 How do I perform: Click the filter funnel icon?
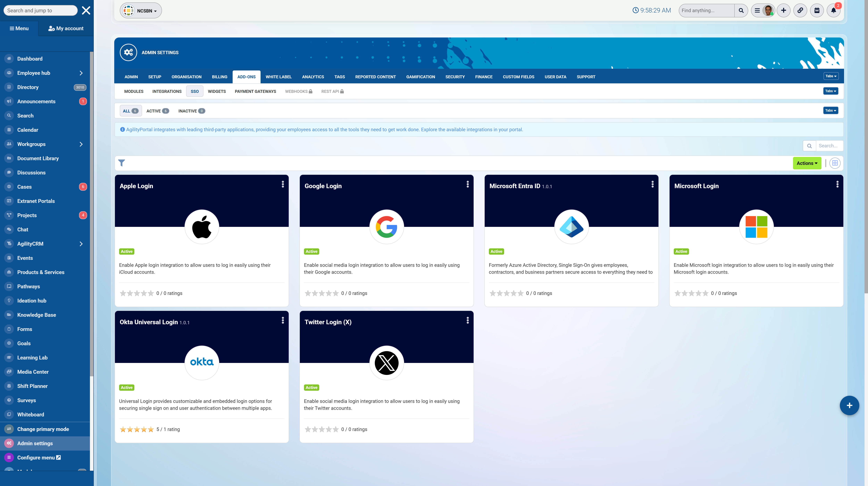[122, 163]
